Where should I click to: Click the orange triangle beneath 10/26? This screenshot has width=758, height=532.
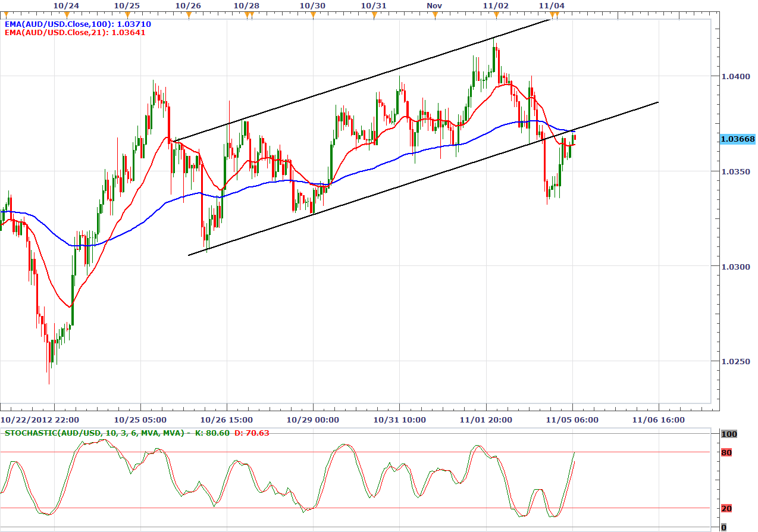(189, 14)
